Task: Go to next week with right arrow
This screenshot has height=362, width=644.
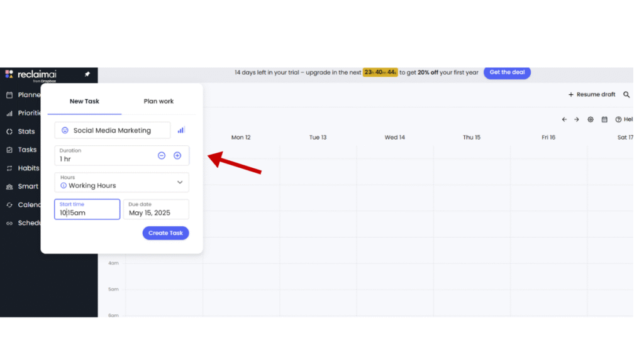Action: point(576,119)
